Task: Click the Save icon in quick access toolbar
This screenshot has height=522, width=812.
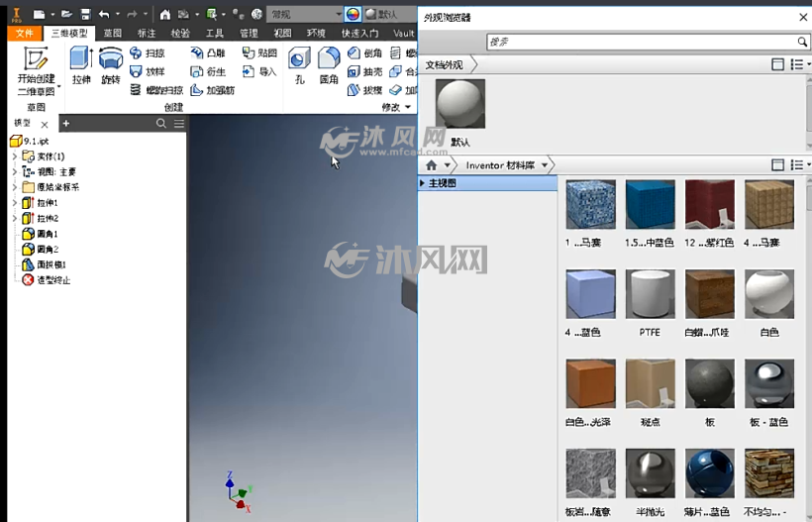Action: tap(85, 14)
